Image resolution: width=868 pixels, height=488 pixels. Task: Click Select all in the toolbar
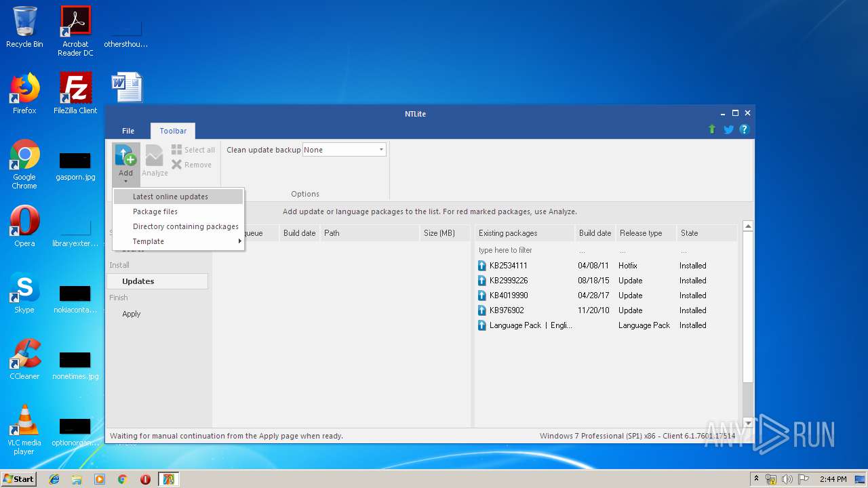tap(193, 150)
